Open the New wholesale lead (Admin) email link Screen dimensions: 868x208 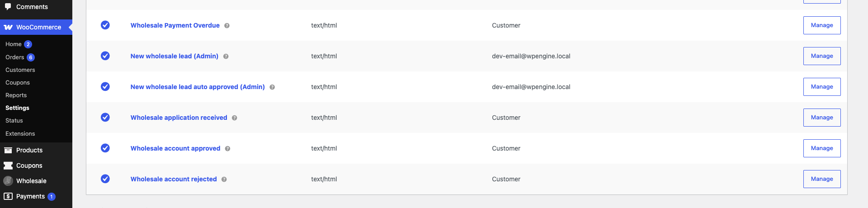click(175, 56)
